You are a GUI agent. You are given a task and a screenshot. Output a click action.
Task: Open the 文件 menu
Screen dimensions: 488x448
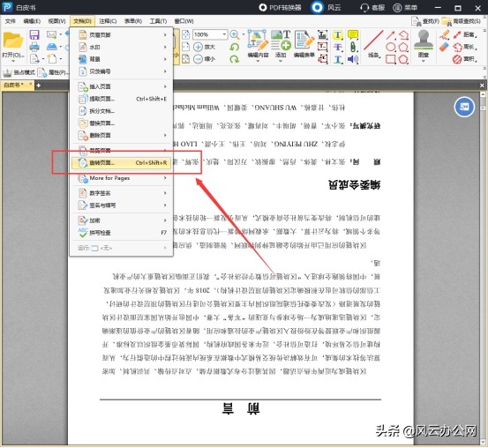[11, 21]
